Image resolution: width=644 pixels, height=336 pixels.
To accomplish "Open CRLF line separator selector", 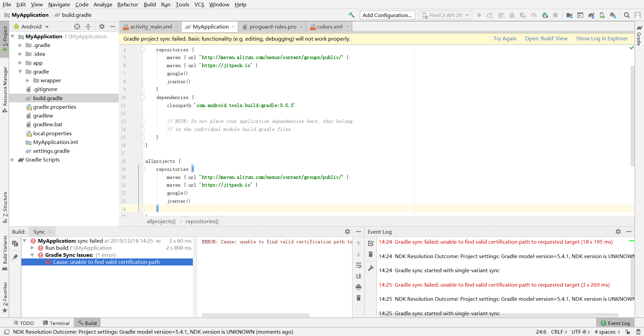I will click(x=559, y=332).
